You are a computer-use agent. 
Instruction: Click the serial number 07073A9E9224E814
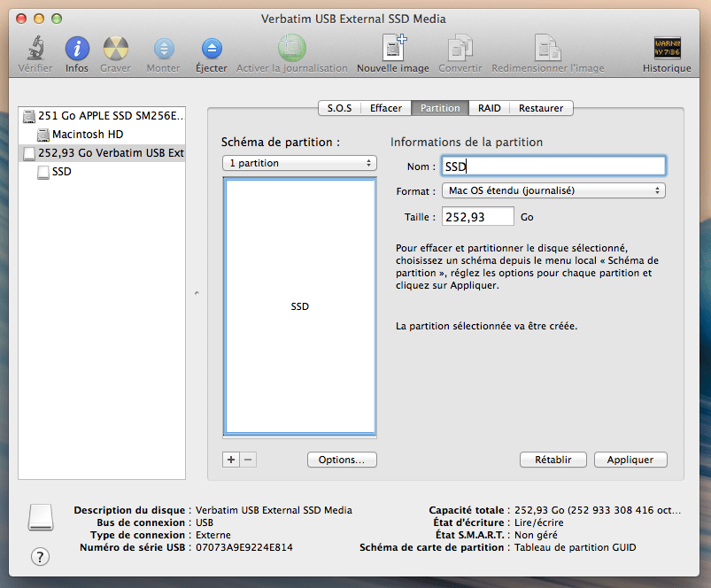pos(244,547)
